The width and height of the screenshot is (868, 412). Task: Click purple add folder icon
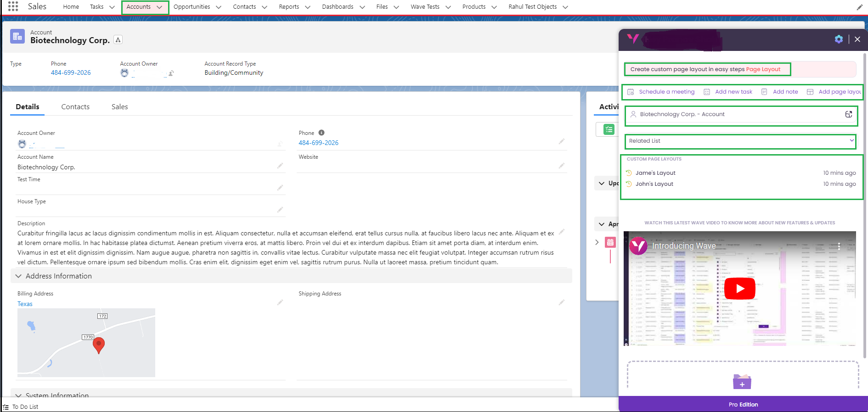point(742,382)
